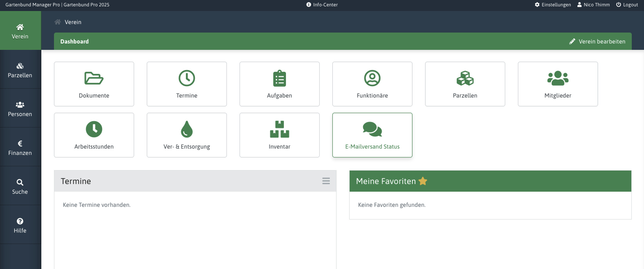Viewport: 644px width, 269px height.
Task: Open the Arbeitsstunden tile
Action: click(94, 135)
